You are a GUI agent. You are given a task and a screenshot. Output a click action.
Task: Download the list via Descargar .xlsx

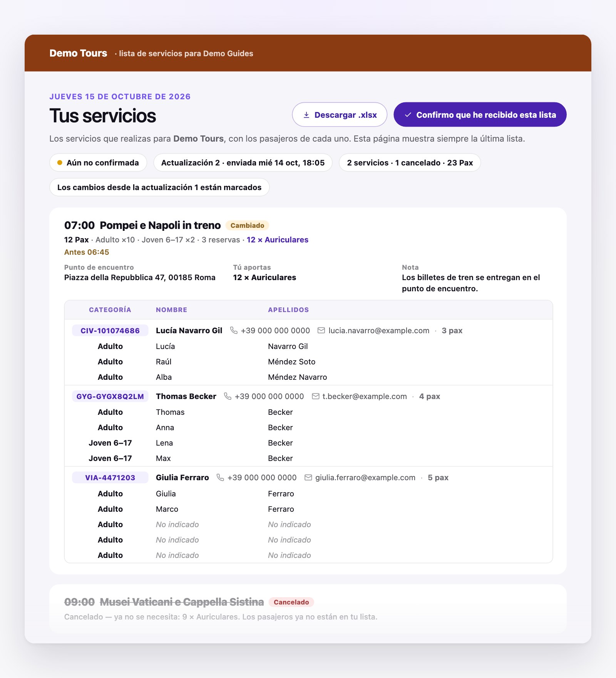tap(340, 115)
